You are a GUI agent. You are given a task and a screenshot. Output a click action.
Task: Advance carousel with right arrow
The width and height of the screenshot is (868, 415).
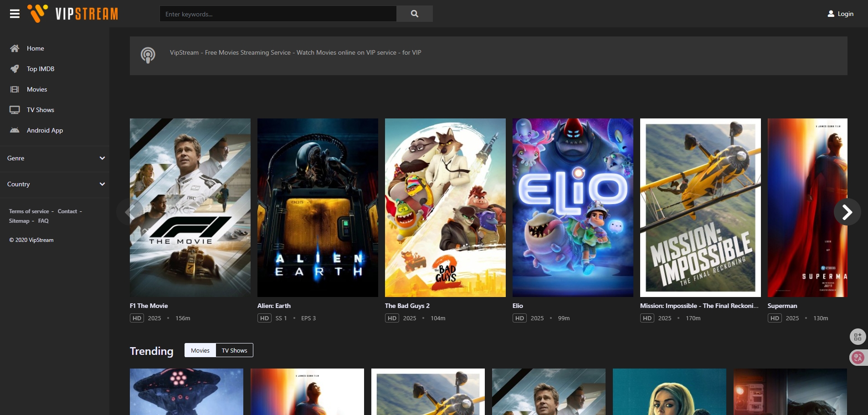pos(847,212)
